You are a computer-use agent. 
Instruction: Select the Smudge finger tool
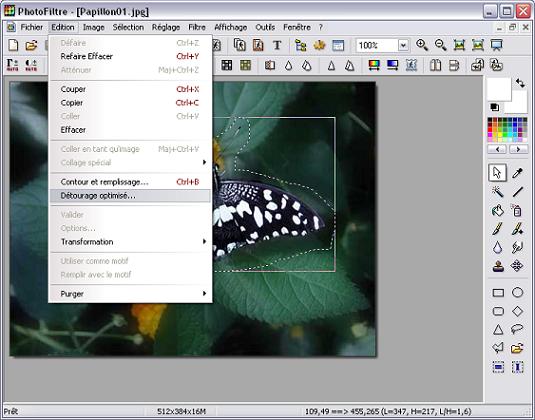[517, 247]
